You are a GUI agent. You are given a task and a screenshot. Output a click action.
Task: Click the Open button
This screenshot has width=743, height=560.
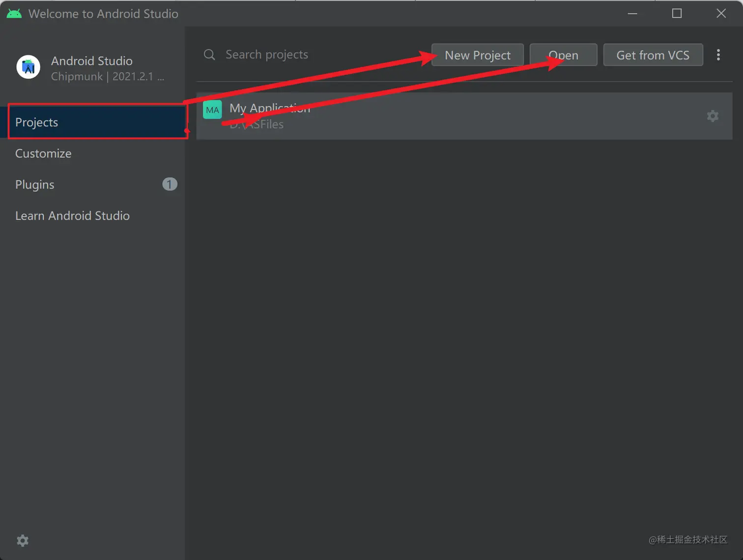tap(563, 55)
